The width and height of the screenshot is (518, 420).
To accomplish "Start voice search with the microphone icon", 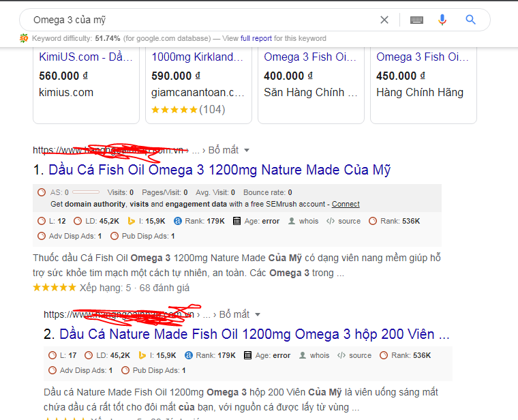I will [442, 20].
